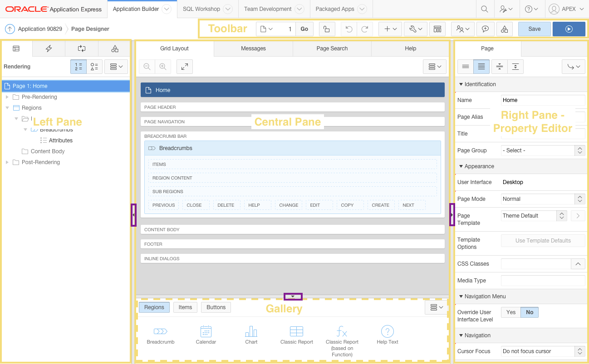Viewport: 589px width, 364px height.
Task: Open the Help tab in the central pane
Action: click(x=410, y=49)
